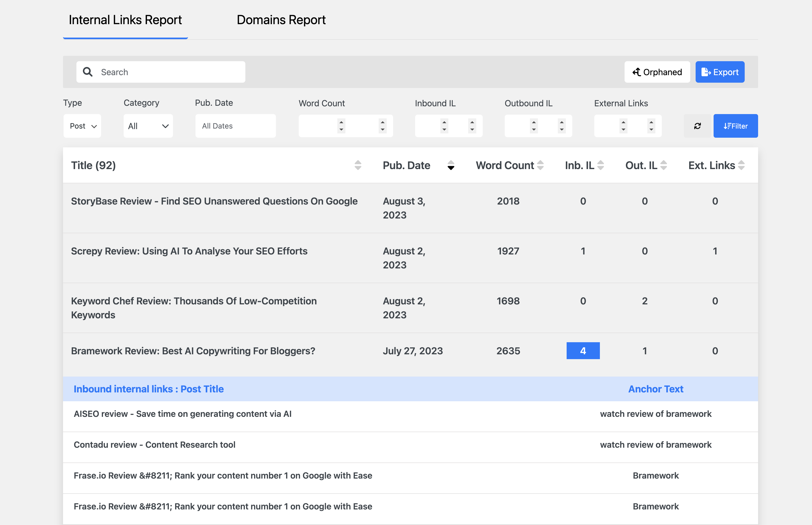The image size is (812, 525).
Task: Sort by Ext. Links column arrows
Action: [x=741, y=165]
